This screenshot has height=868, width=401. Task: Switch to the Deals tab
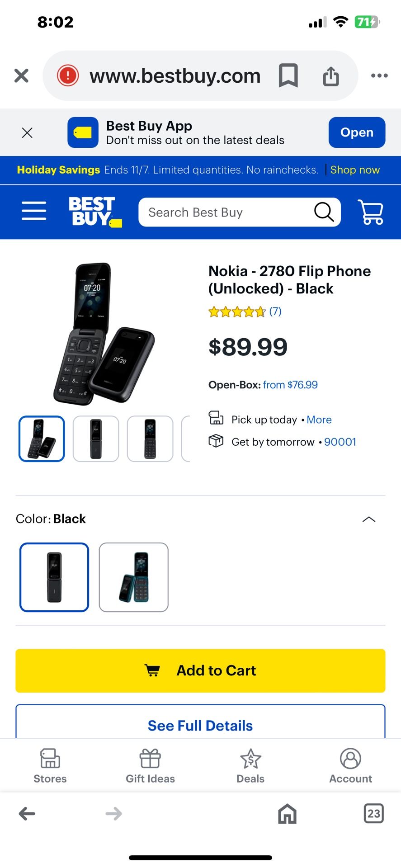(250, 765)
